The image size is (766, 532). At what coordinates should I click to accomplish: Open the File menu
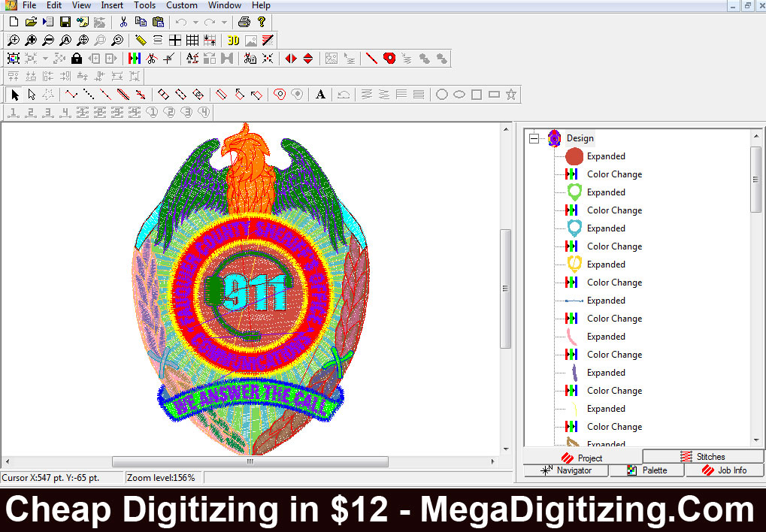(x=29, y=5)
